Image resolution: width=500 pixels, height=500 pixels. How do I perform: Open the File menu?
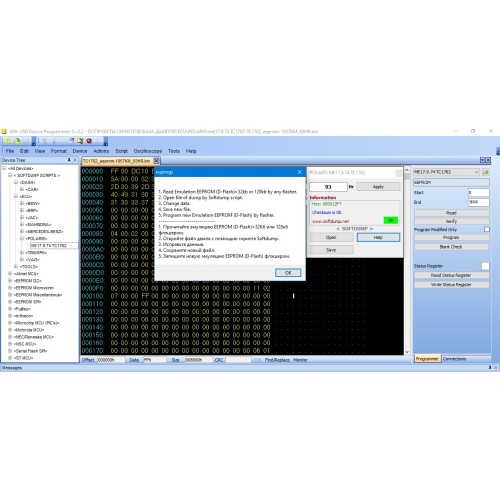pyautogui.click(x=10, y=151)
